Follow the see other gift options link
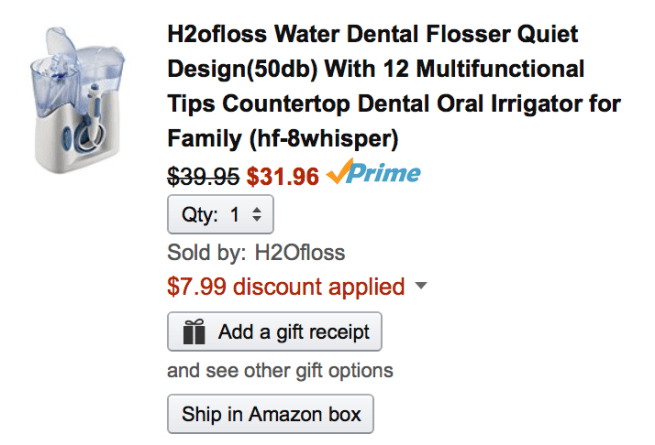This screenshot has height=445, width=655. [x=280, y=371]
